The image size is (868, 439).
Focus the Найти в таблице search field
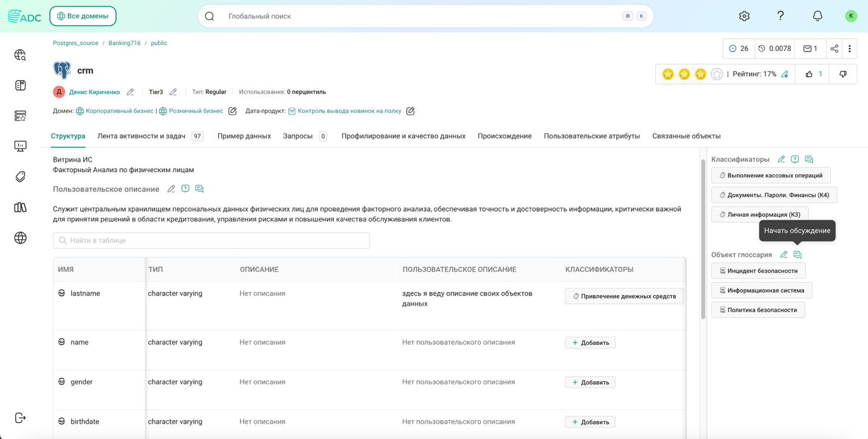pos(212,240)
